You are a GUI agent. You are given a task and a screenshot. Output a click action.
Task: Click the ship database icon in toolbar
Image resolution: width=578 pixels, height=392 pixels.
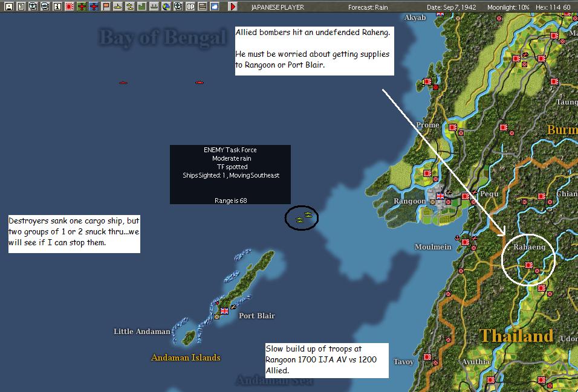[45, 6]
